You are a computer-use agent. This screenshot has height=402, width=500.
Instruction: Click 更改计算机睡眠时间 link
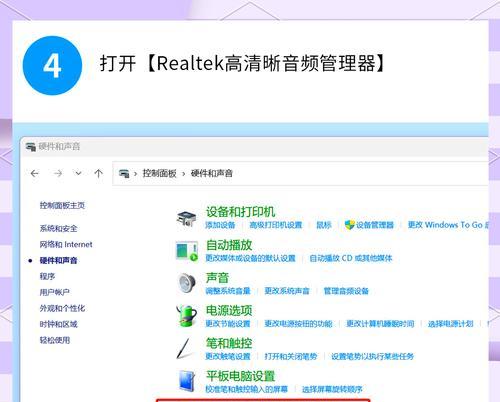point(380,324)
